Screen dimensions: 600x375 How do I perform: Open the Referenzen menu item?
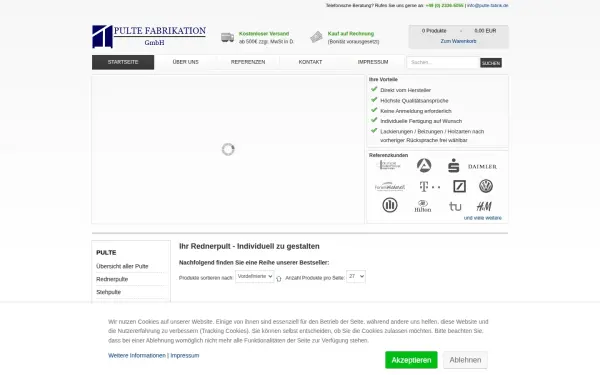[248, 62]
